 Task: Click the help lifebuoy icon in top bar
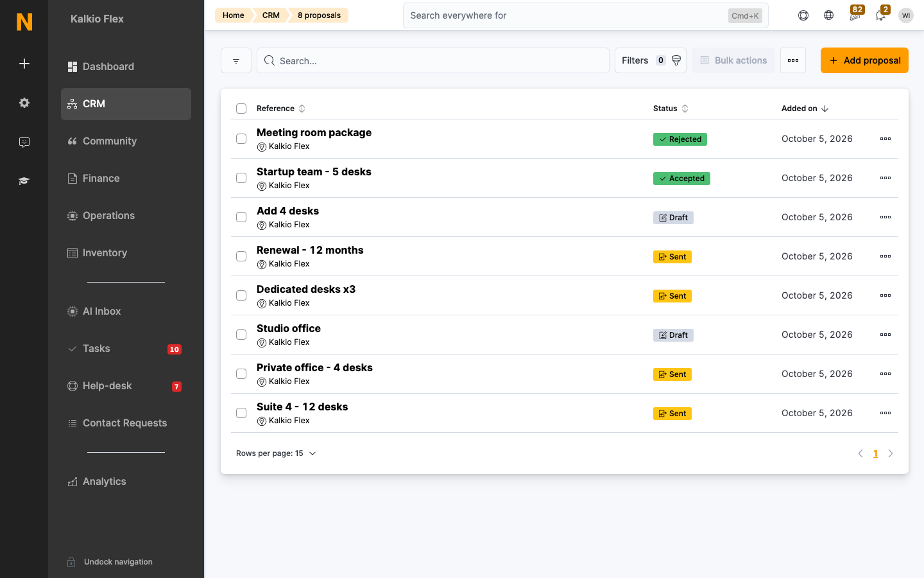(803, 15)
